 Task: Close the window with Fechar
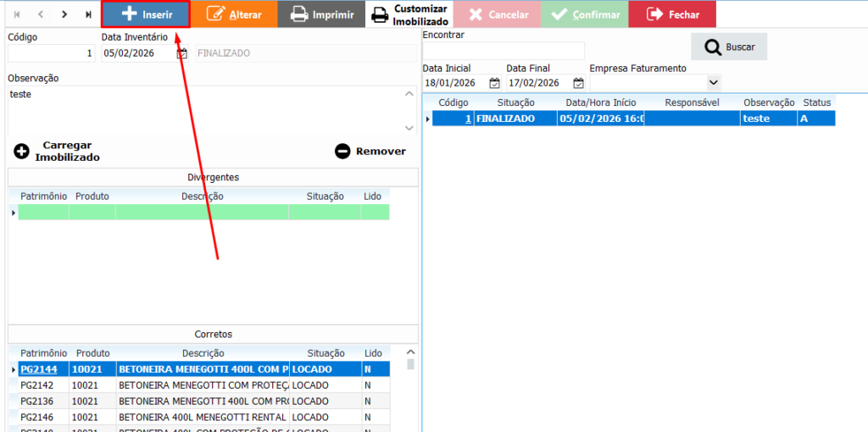[x=672, y=14]
